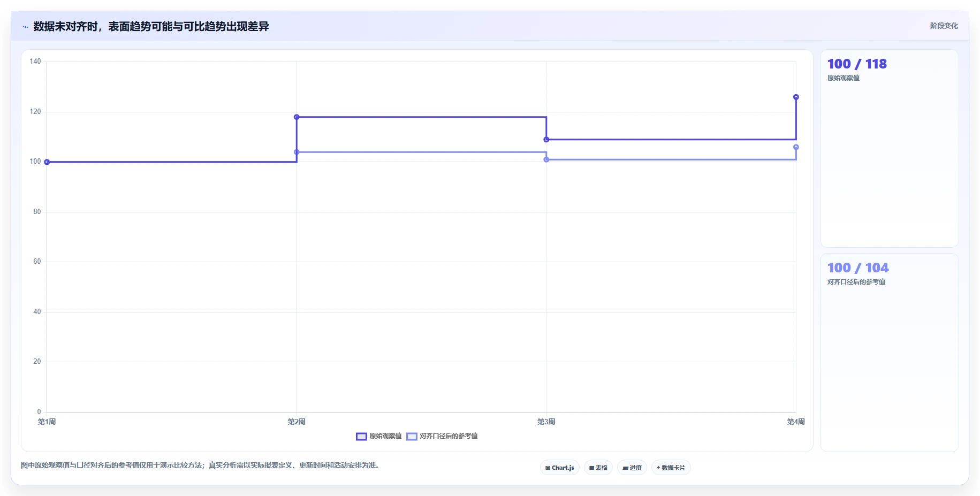Click the 对齐口径后的参考值 caption in the lower card

click(x=856, y=282)
